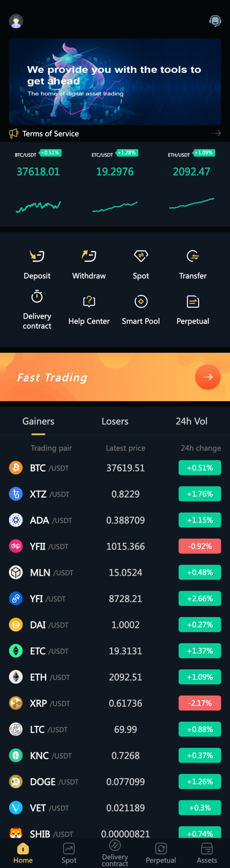Open Perpetual shortcut in quick menu
This screenshot has width=230, height=868.
pyautogui.click(x=193, y=301)
